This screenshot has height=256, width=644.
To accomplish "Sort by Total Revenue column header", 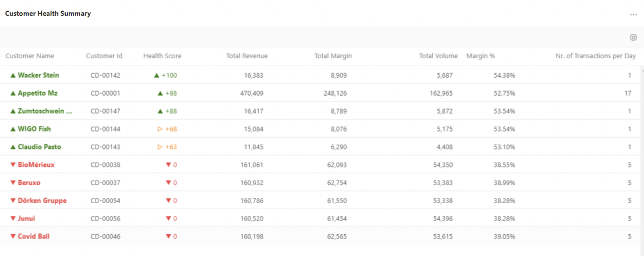I will tap(246, 56).
